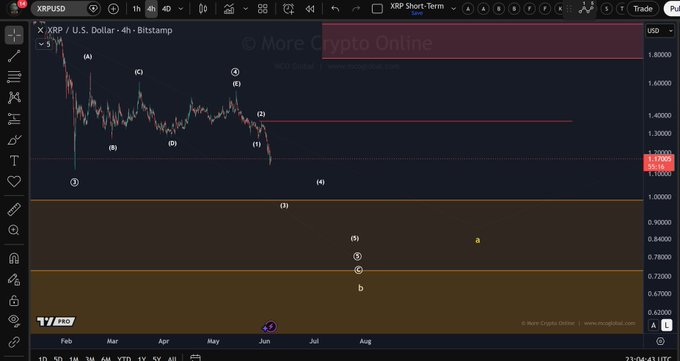Switch to the 4h interval
Screen dimensions: 680x361
(151, 9)
